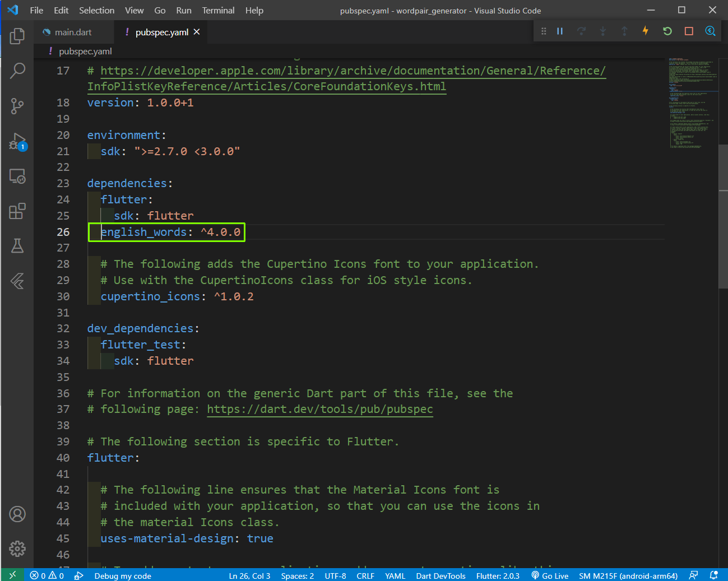728x581 pixels.
Task: Open the View menu
Action: click(x=134, y=10)
